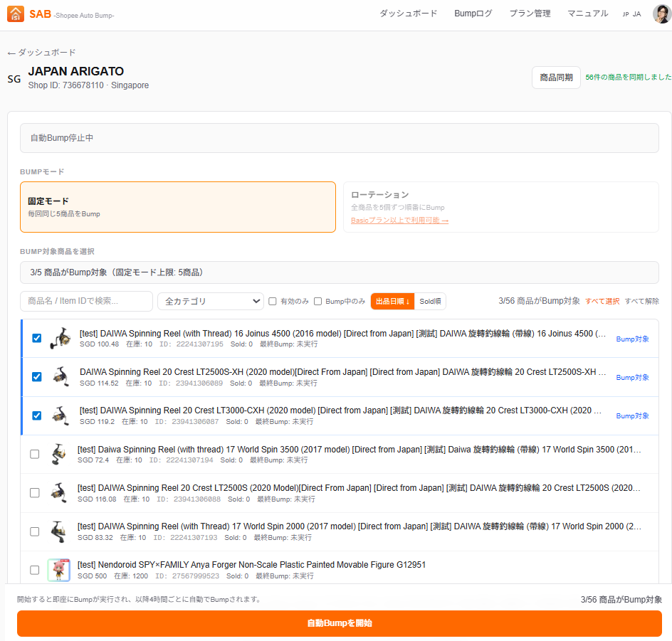
Task: Click the SAB home logo icon
Action: [x=16, y=14]
